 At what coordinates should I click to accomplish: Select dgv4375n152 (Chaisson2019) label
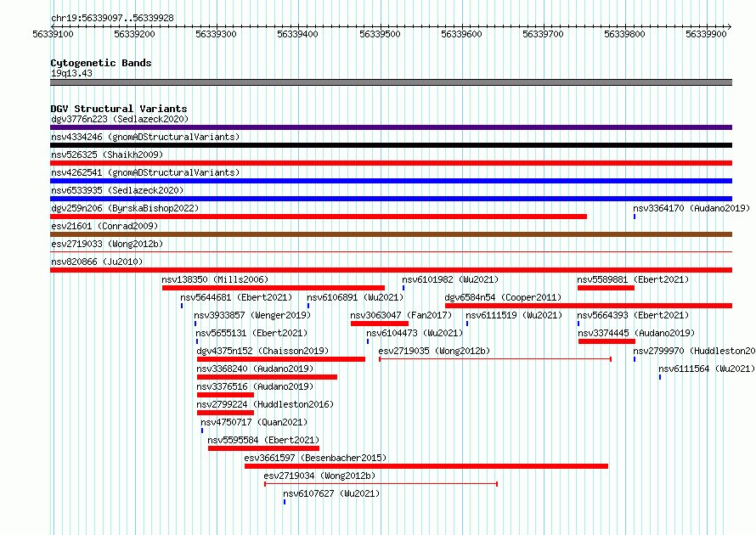pos(262,351)
